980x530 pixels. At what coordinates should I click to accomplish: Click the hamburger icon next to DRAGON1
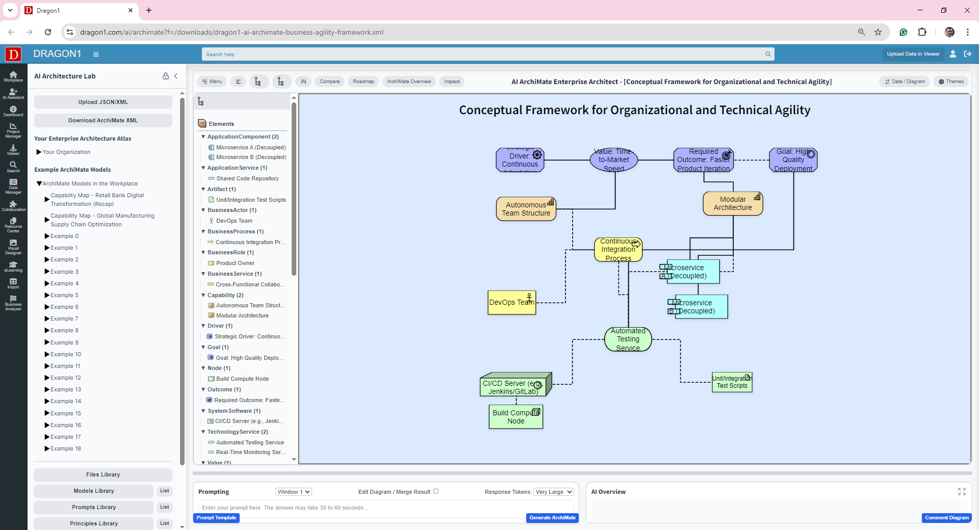pos(96,55)
